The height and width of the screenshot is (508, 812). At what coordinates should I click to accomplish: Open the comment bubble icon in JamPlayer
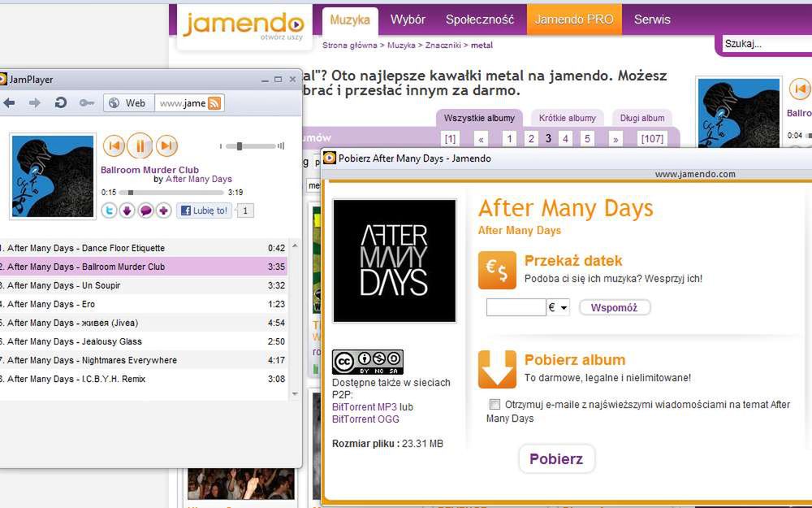tap(145, 211)
